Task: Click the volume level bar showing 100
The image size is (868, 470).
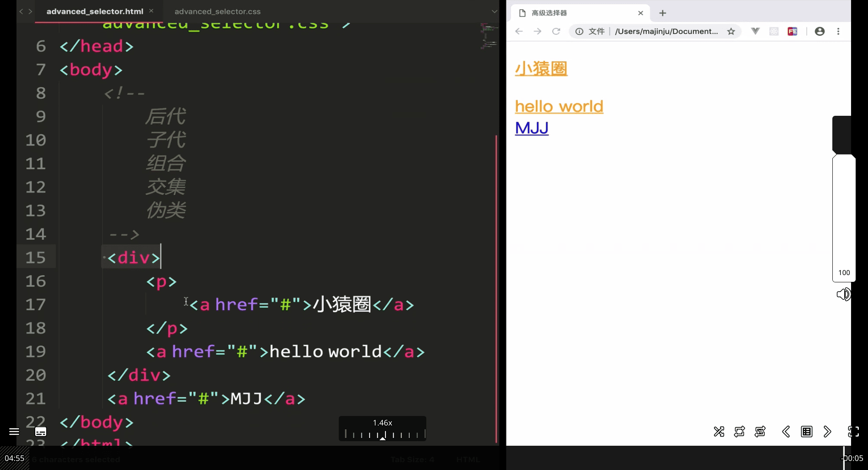Action: pyautogui.click(x=844, y=218)
